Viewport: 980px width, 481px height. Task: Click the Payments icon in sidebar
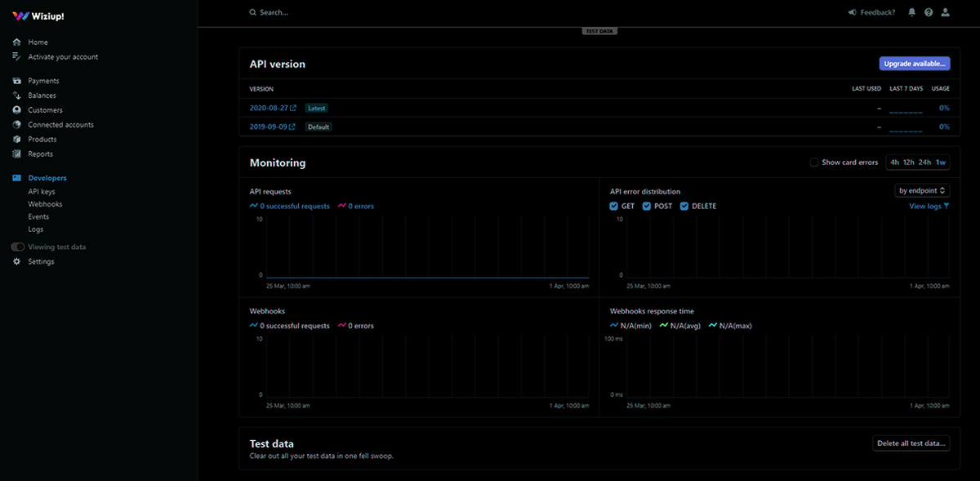pyautogui.click(x=16, y=81)
